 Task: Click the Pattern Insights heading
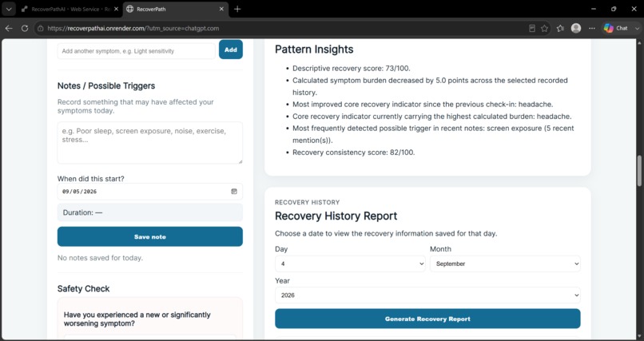pyautogui.click(x=314, y=50)
